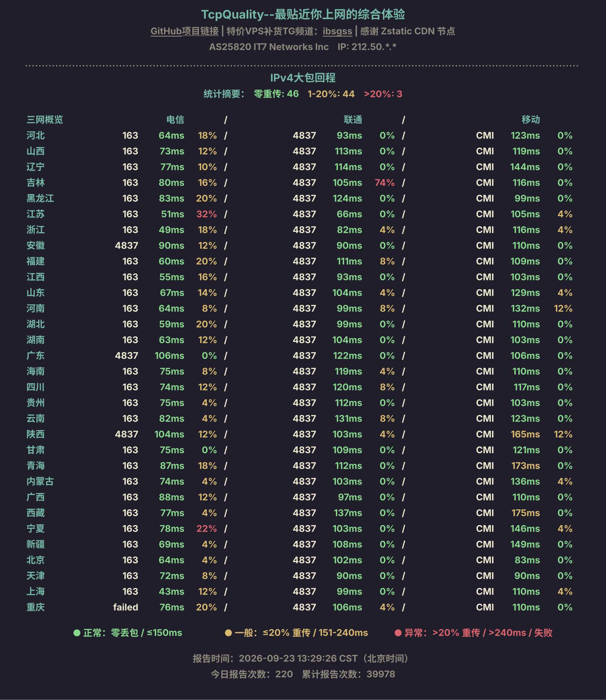The height and width of the screenshot is (700, 606).
Task: Click the 移动 column header
Action: click(x=531, y=119)
